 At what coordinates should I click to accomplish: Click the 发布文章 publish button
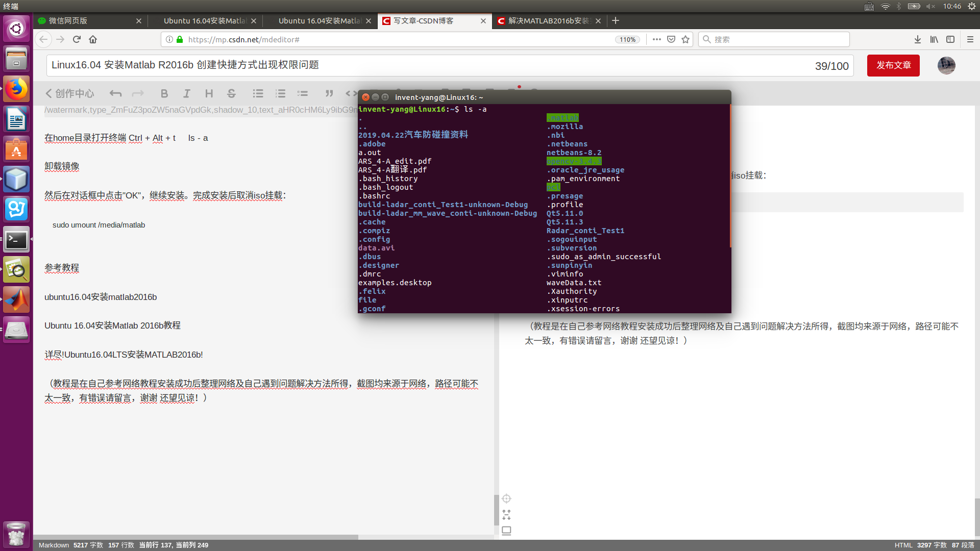point(893,65)
